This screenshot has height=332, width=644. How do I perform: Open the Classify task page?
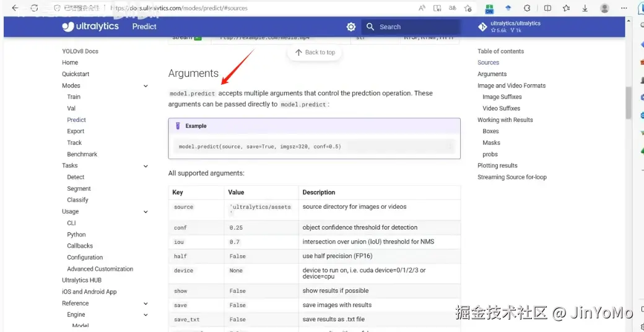point(77,199)
